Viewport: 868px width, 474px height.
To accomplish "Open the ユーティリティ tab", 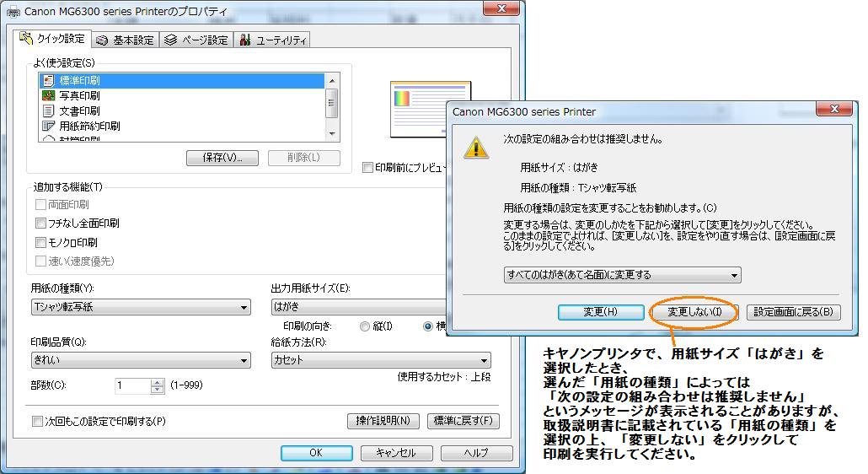I will pyautogui.click(x=272, y=40).
